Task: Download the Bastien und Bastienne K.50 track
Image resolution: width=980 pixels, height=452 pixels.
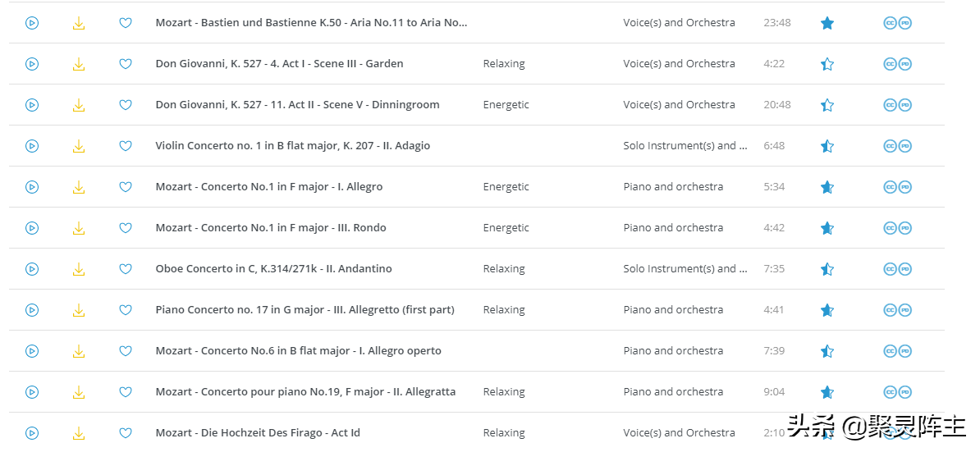Action: (79, 23)
